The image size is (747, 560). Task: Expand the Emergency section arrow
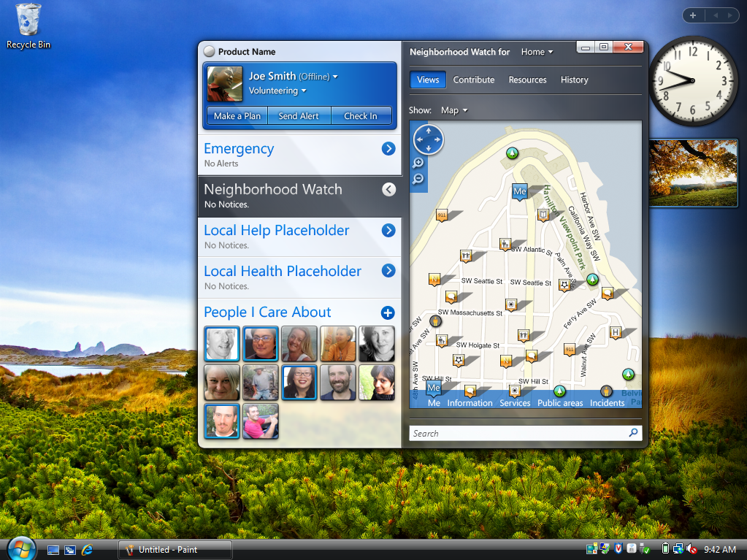coord(388,148)
